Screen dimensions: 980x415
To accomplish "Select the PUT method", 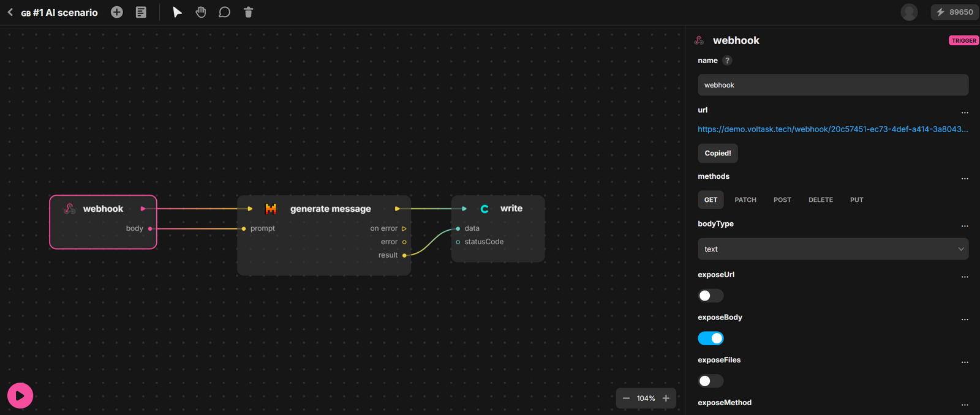I will click(x=857, y=200).
